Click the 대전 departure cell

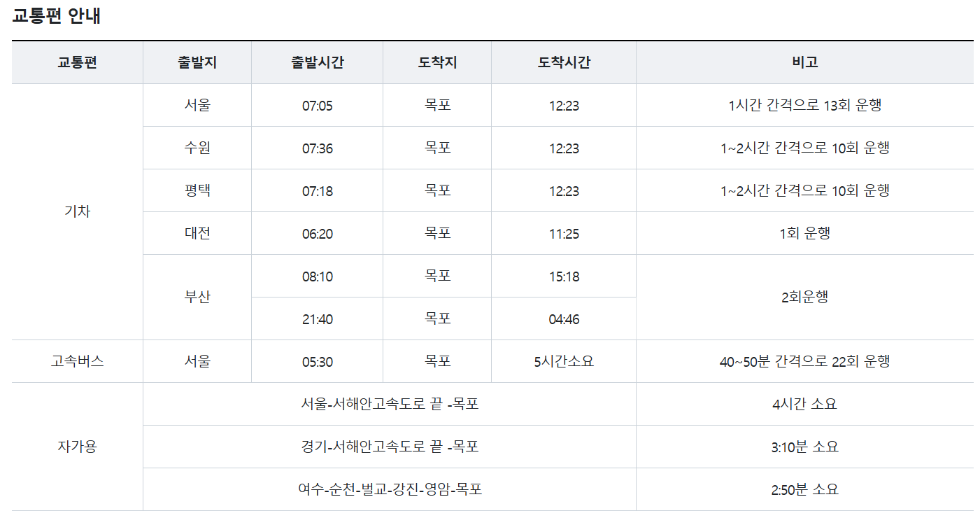[197, 233]
